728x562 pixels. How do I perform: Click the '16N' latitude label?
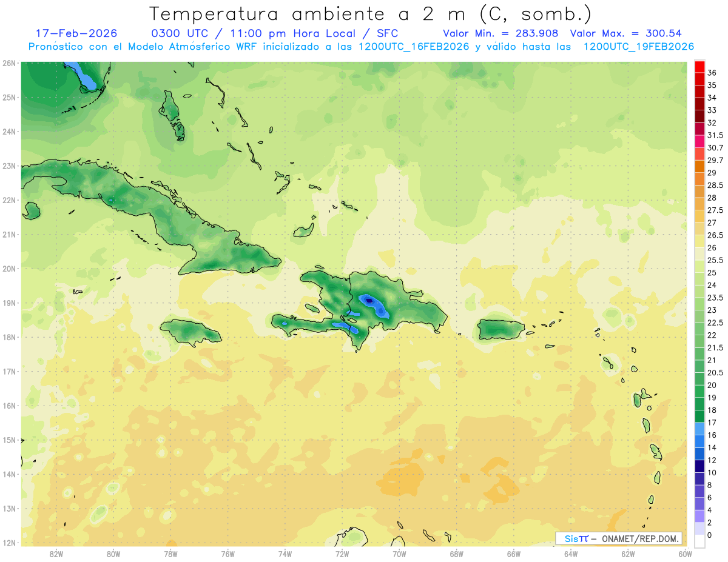pos(8,406)
